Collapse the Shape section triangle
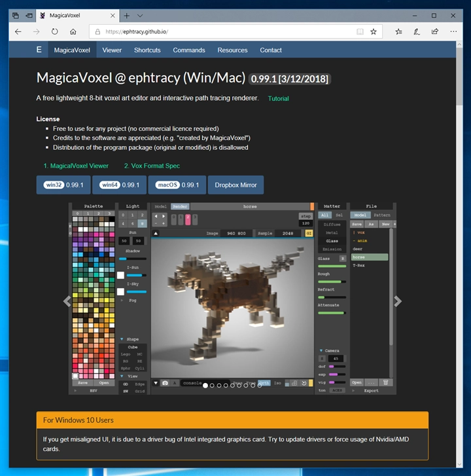Image resolution: width=471 pixels, height=476 pixels. pos(122,339)
